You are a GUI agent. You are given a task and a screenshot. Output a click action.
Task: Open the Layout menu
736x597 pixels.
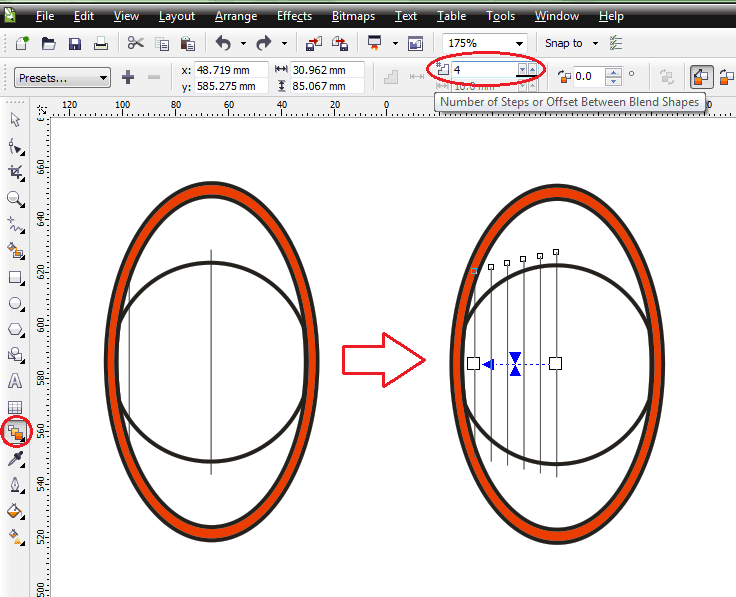176,16
